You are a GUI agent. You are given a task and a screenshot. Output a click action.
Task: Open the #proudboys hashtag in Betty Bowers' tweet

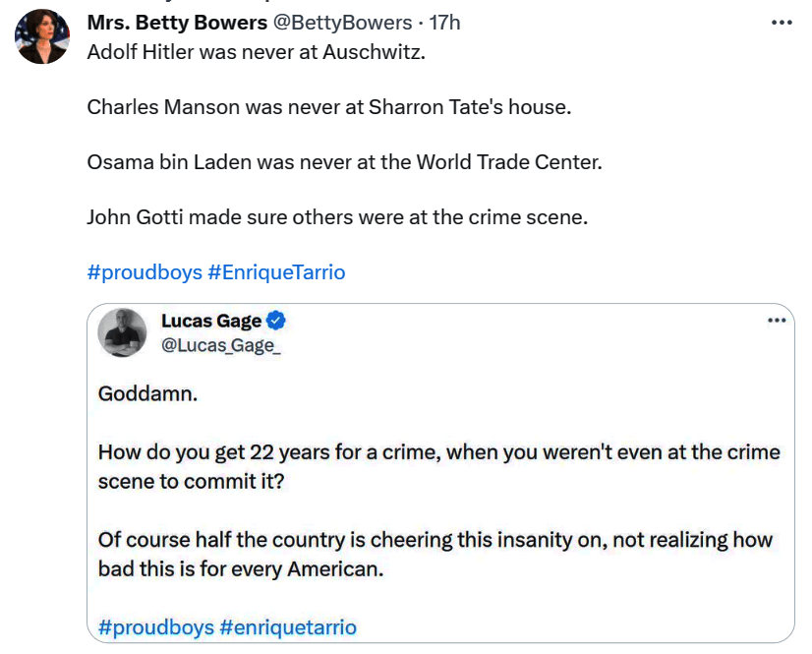point(145,272)
